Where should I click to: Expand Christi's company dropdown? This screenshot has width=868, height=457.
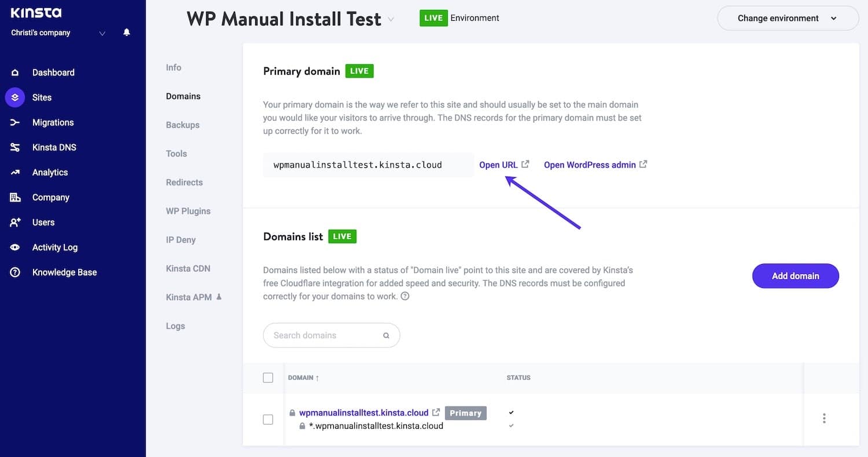(x=102, y=34)
